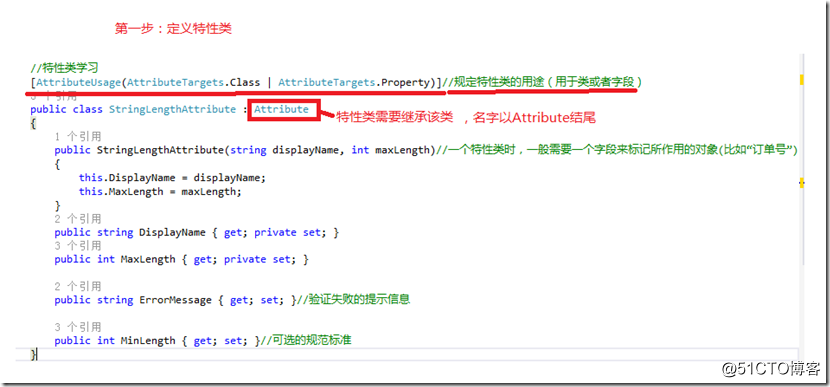Open "1 个引用" CodeLens above the constructor

(x=77, y=137)
